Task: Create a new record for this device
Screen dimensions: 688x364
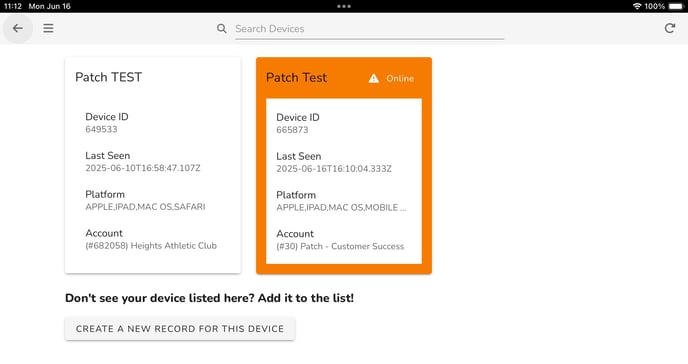Action: pyautogui.click(x=180, y=328)
